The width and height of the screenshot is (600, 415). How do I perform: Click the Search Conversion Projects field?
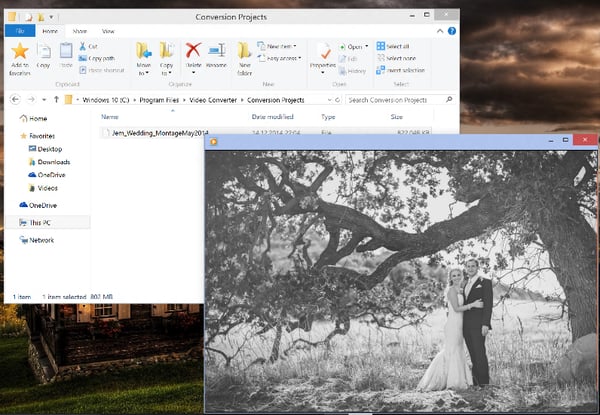(401, 100)
